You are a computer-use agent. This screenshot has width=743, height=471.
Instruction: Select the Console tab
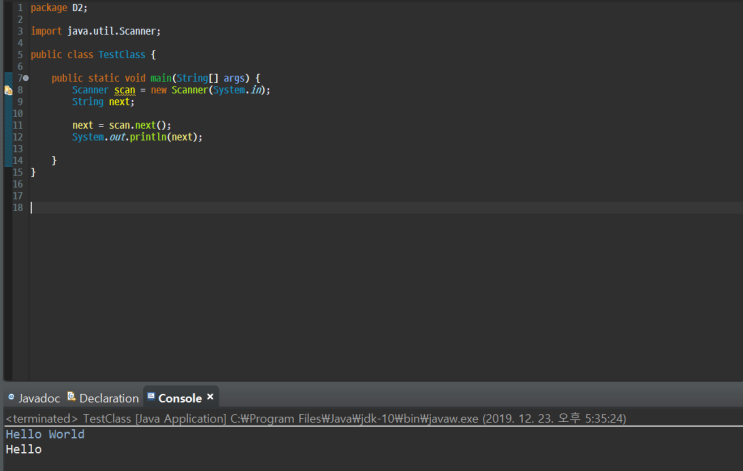(x=179, y=398)
